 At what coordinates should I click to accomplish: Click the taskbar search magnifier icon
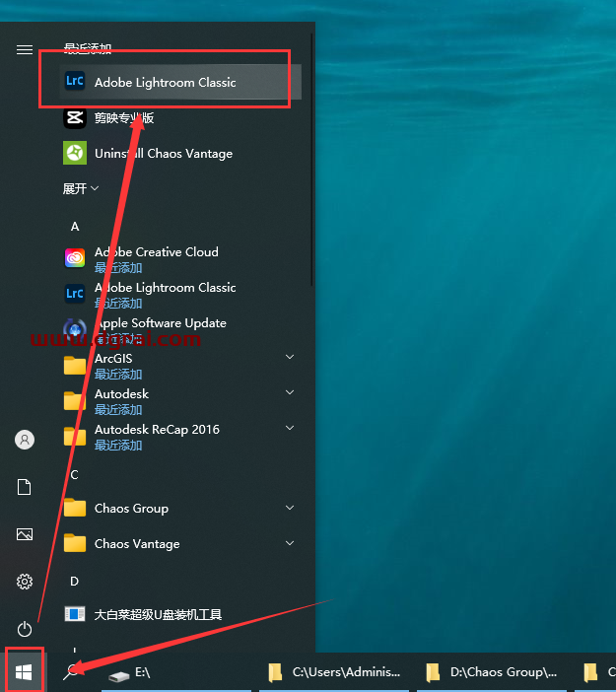(x=72, y=672)
